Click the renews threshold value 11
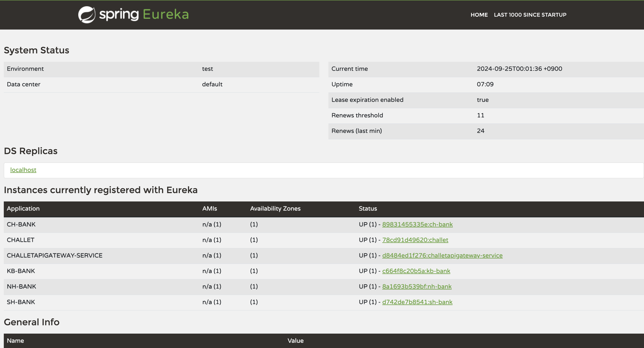The image size is (644, 348). (x=480, y=115)
